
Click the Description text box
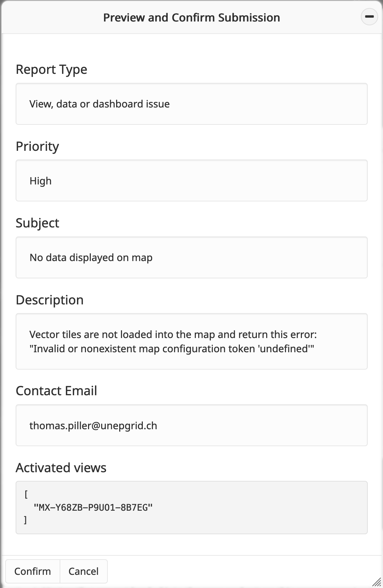point(191,341)
